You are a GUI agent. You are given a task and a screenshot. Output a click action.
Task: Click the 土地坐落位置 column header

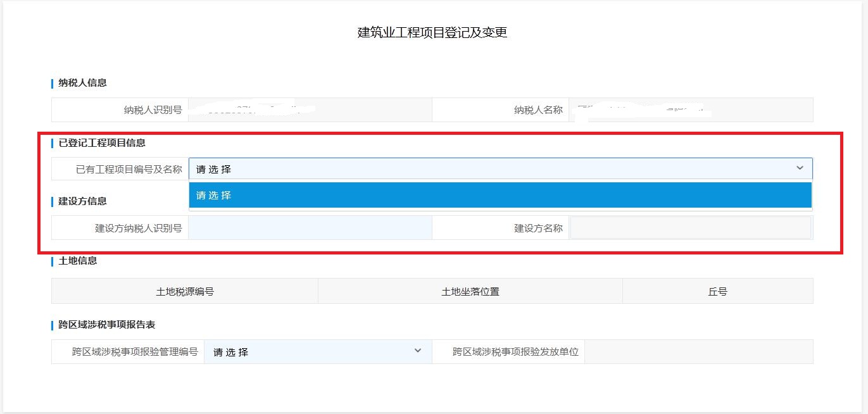[x=470, y=291]
